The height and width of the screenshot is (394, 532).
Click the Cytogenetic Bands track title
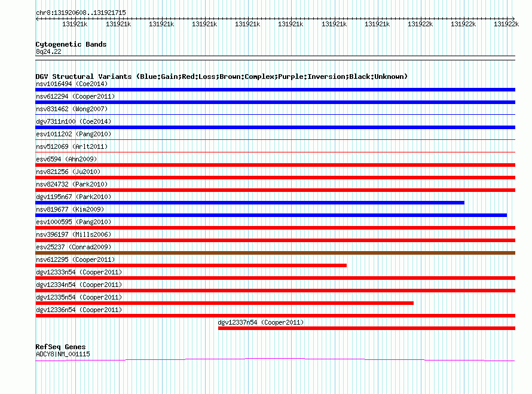click(x=71, y=44)
